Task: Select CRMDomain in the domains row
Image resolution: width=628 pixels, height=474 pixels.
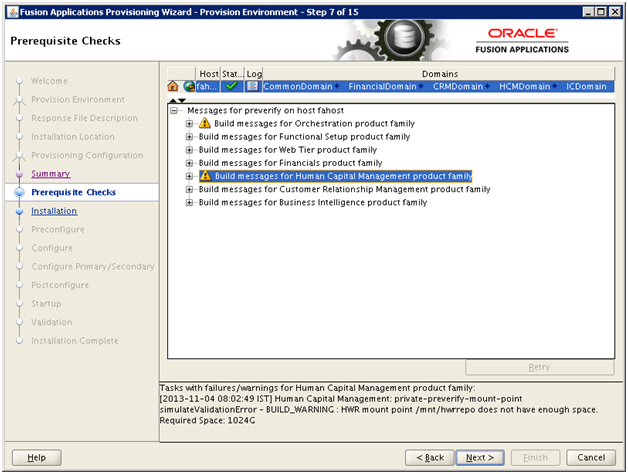Action: click(458, 86)
